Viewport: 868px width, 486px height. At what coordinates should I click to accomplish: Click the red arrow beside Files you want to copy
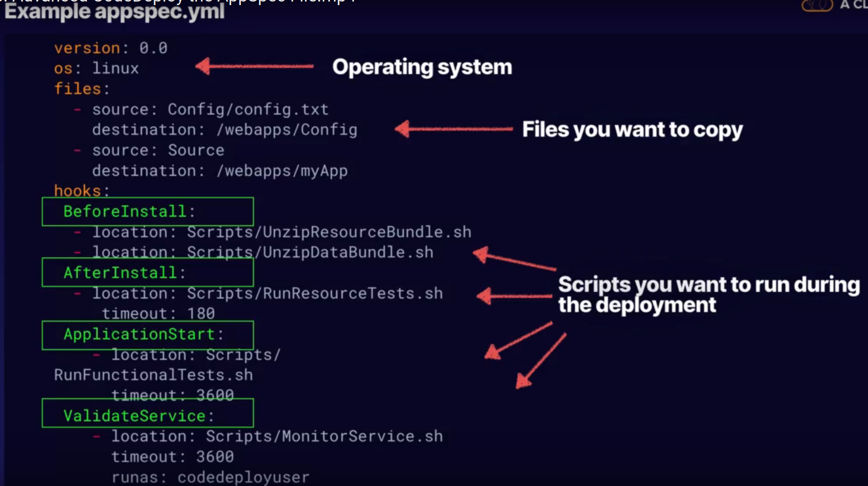(453, 129)
